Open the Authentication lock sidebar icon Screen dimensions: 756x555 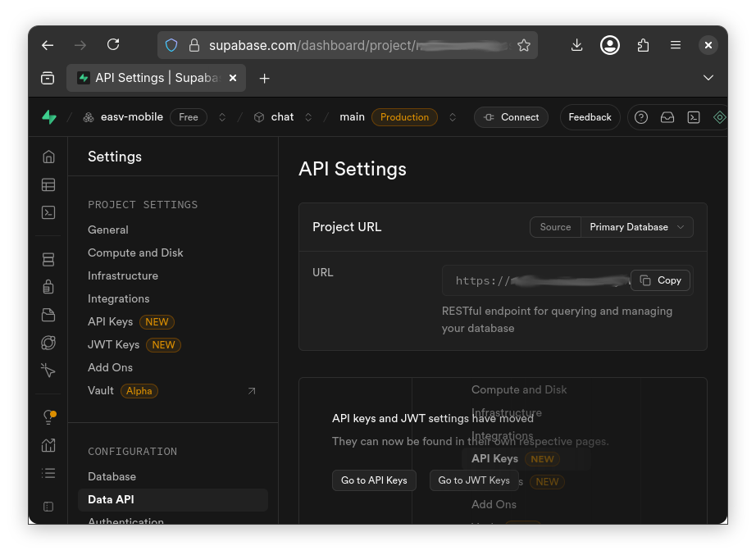point(48,287)
